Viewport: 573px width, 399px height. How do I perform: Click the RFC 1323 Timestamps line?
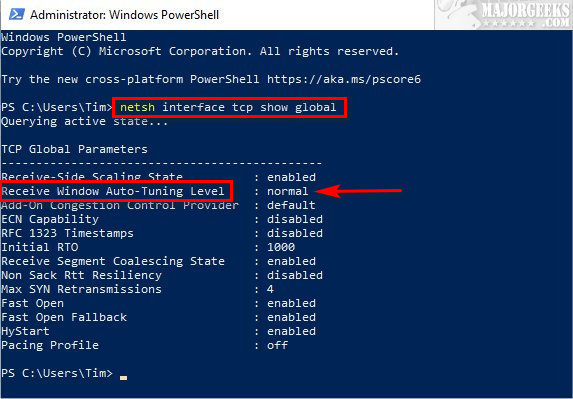coord(162,233)
